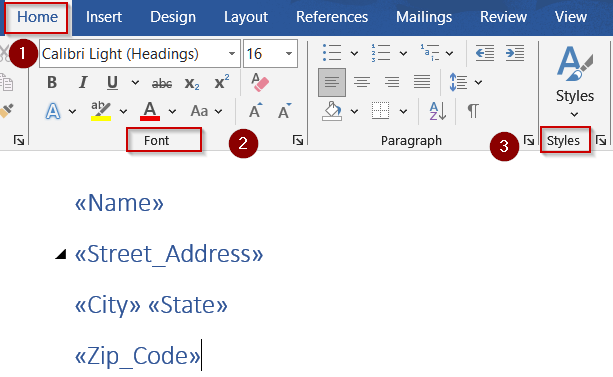613x377 pixels.
Task: Open borders dropdown arrow
Action: coord(403,111)
